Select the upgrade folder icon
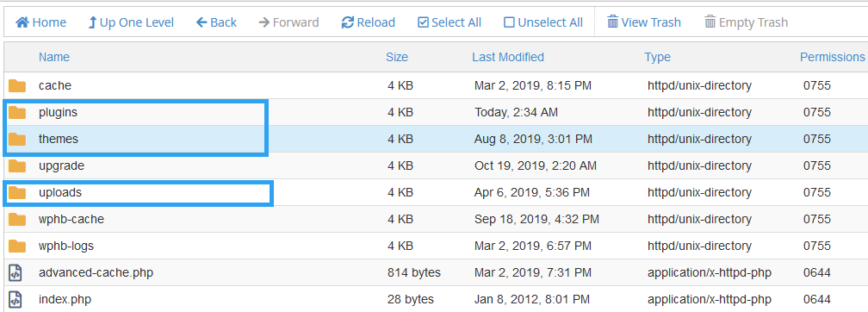 17,165
